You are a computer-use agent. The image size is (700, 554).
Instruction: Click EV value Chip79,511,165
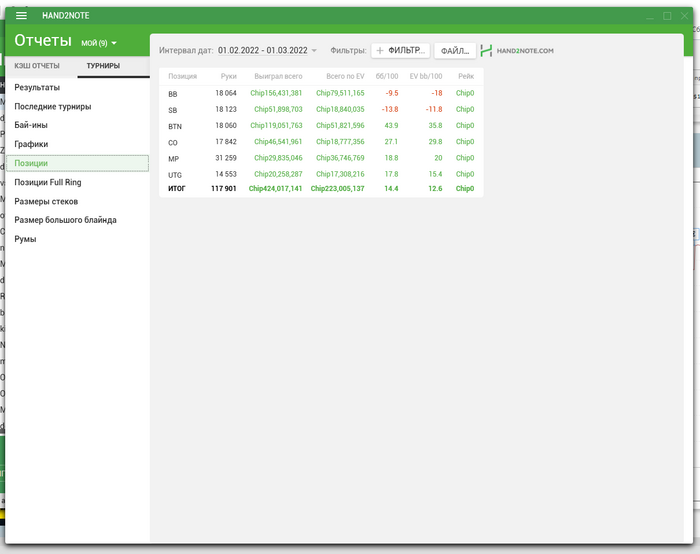pyautogui.click(x=340, y=93)
